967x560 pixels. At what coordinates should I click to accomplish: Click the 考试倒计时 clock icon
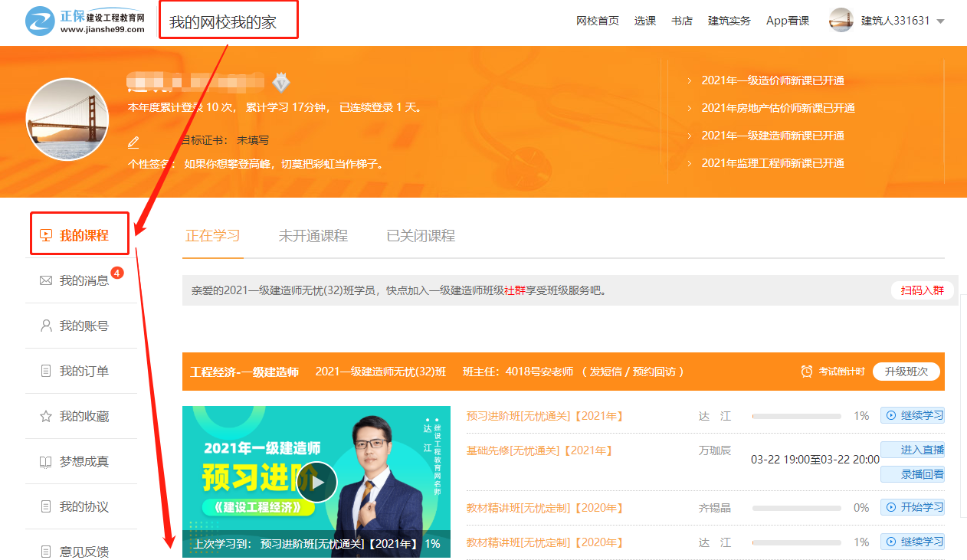point(805,372)
